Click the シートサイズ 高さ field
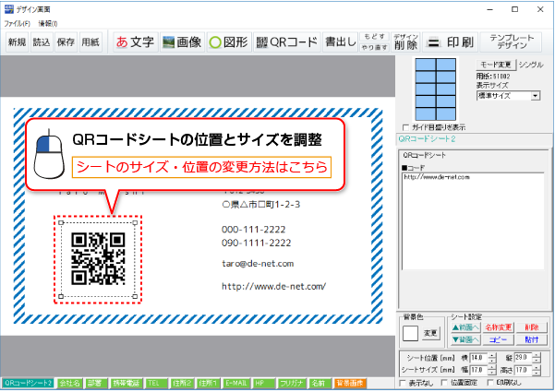Screen dimensions: 555x392 [x=523, y=370]
